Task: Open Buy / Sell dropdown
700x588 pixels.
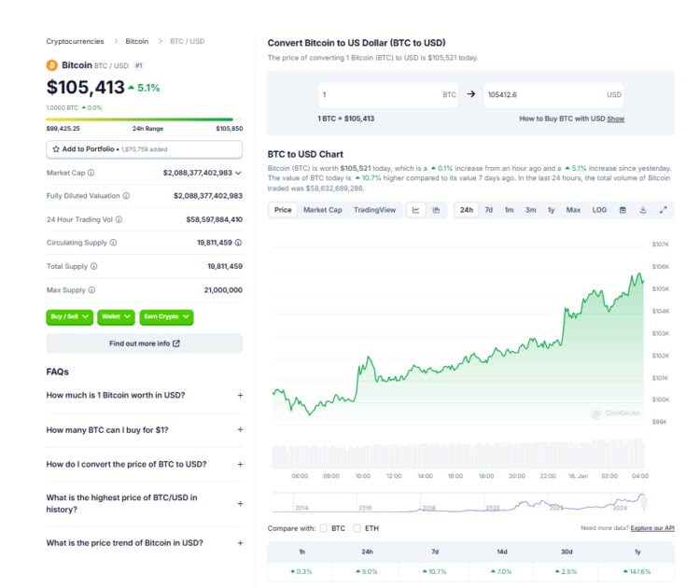Action: click(x=70, y=317)
